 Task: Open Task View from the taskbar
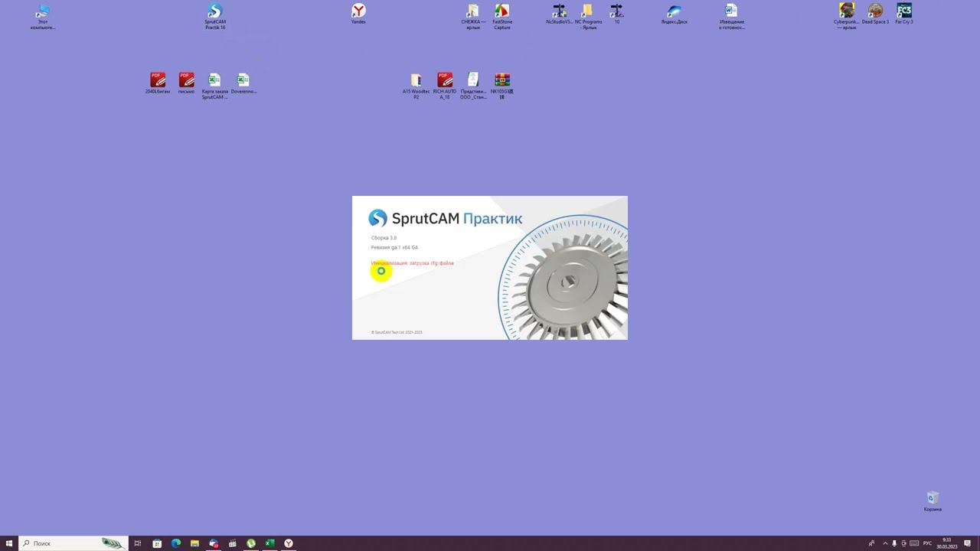138,543
